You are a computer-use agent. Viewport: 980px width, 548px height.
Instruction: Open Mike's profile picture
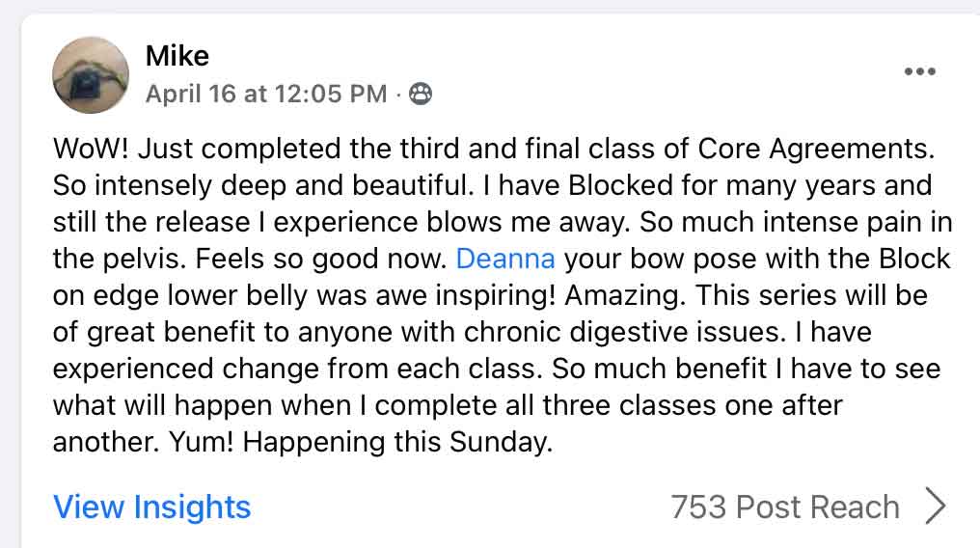(x=91, y=75)
